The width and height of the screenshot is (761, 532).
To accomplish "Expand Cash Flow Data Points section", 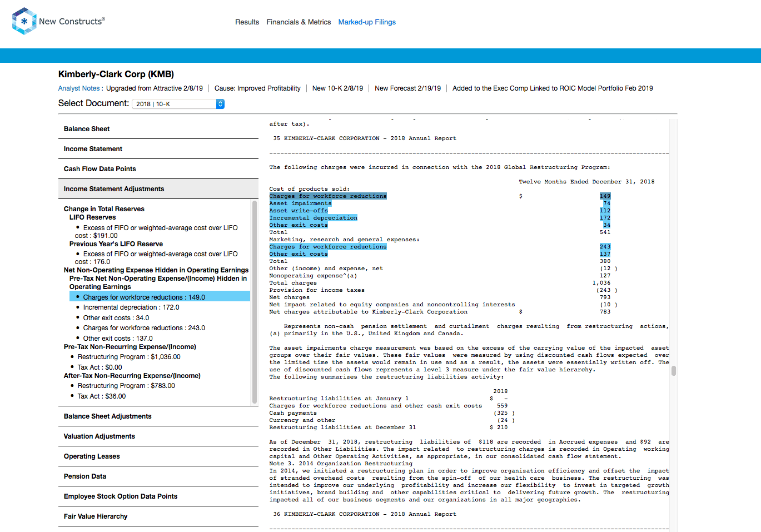I will (158, 169).
